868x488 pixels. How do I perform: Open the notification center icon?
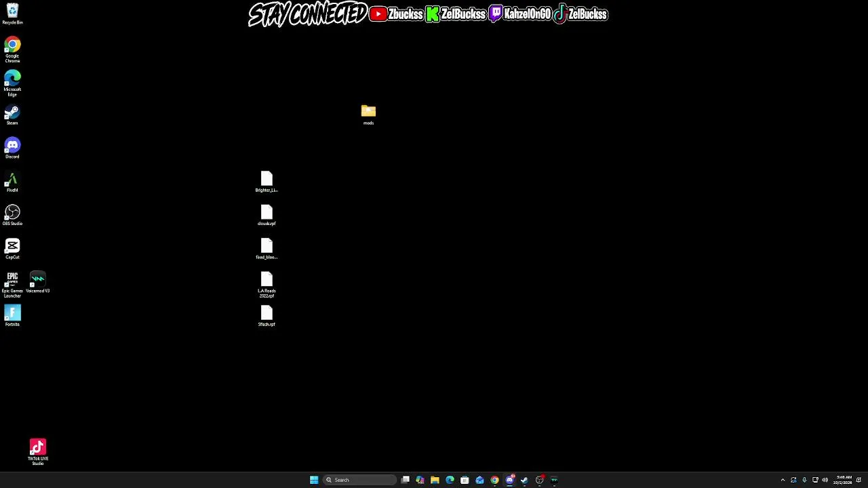[859, 480]
